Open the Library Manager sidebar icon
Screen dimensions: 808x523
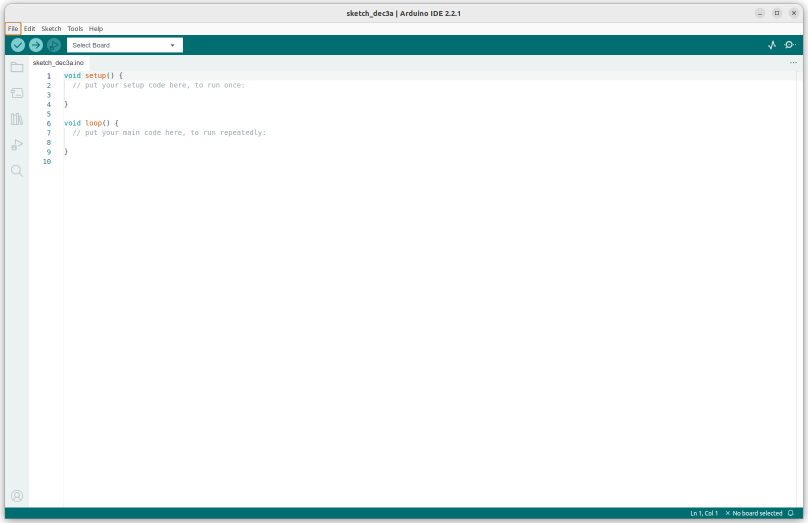[x=17, y=119]
